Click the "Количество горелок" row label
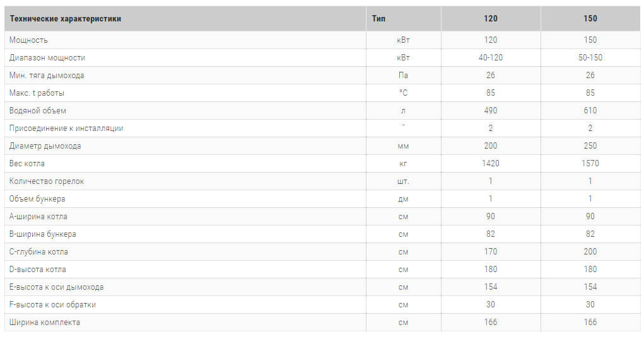 click(x=47, y=181)
